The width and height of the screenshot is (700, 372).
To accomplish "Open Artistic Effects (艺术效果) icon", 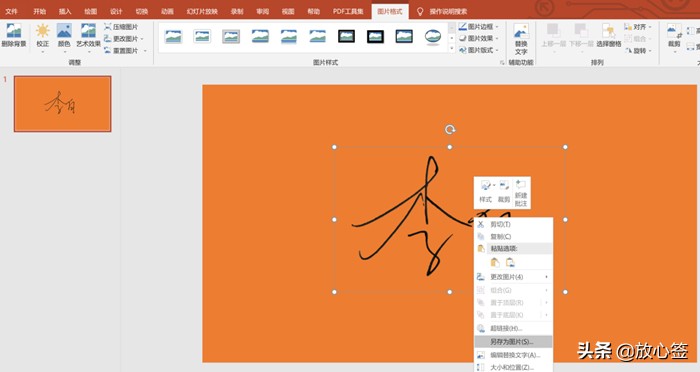I will pos(88,36).
